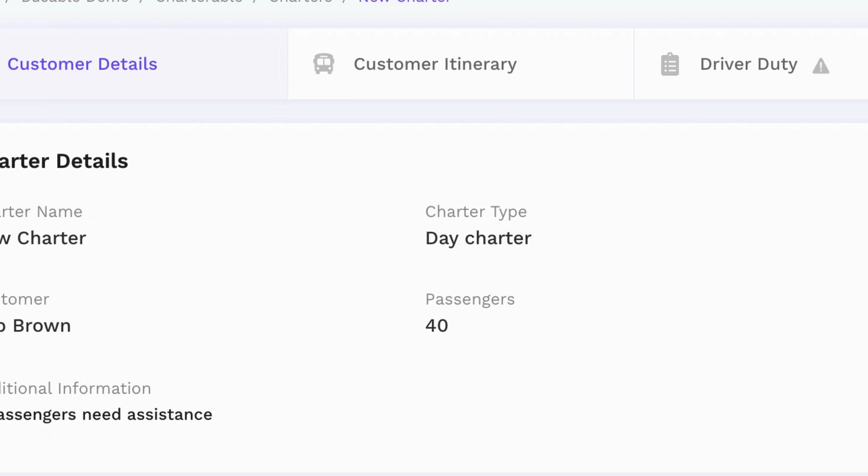868x476 pixels.
Task: Click the Additional Information label
Action: (x=76, y=388)
